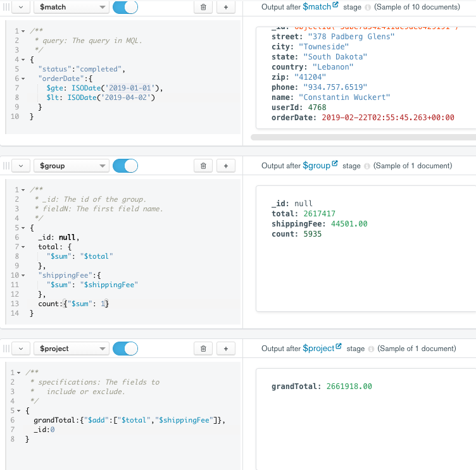This screenshot has width=476, height=470.
Task: Fold the orderDate block in $match editor
Action: point(23,78)
